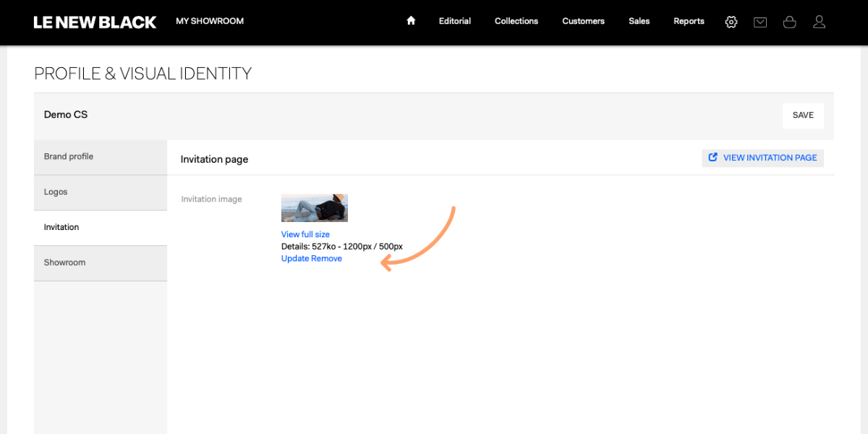The image size is (868, 434).
Task: Select the Brand profile sidebar tab
Action: [101, 157]
